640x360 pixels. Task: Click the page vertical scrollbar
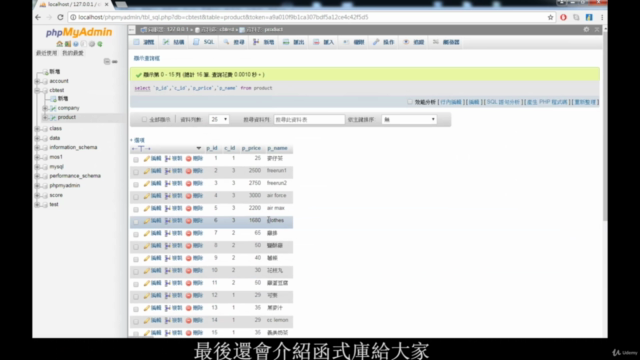(605, 127)
